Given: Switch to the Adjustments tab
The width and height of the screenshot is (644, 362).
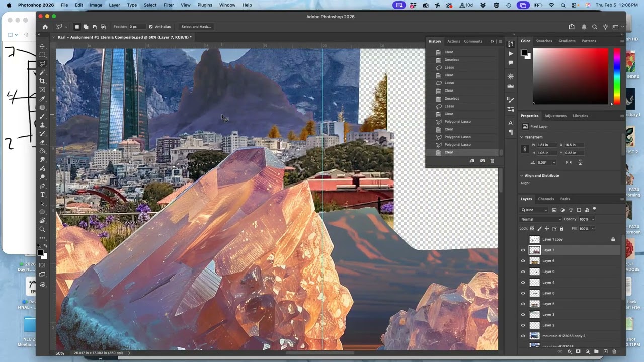Looking at the screenshot, I should click(x=555, y=116).
